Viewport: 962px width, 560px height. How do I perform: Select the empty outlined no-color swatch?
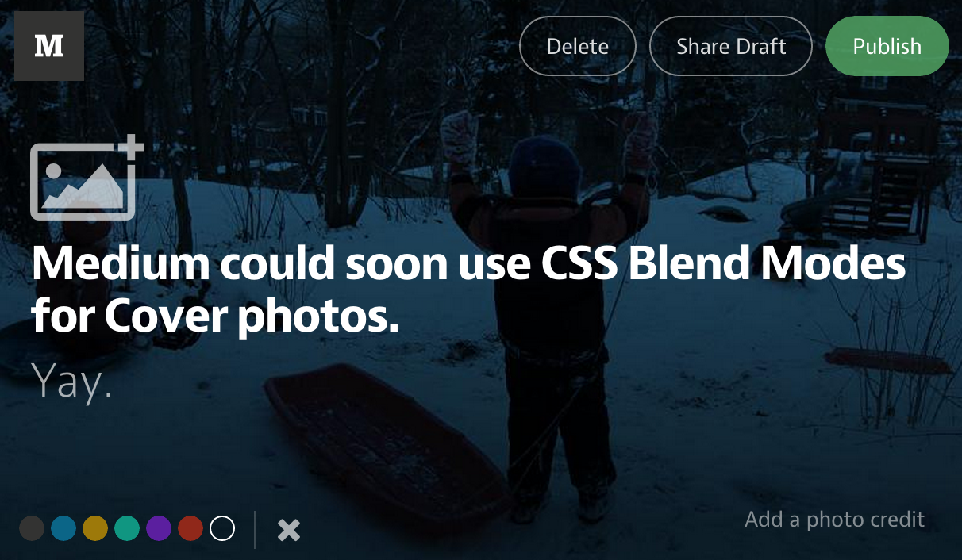222,528
